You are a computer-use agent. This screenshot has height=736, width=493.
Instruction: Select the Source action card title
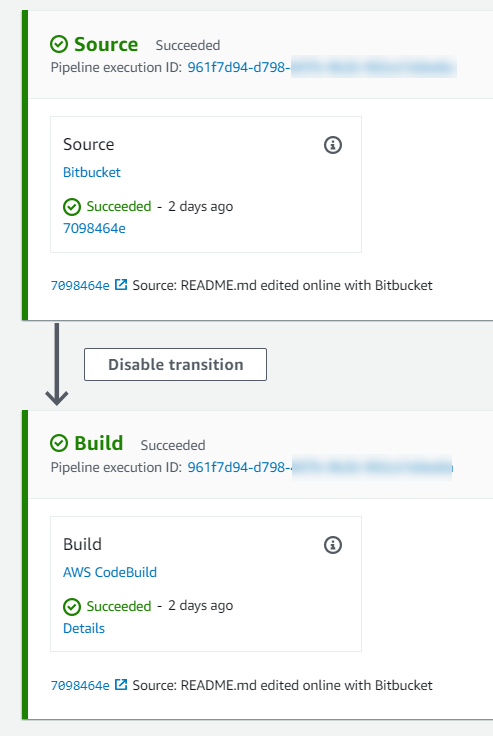pos(88,144)
